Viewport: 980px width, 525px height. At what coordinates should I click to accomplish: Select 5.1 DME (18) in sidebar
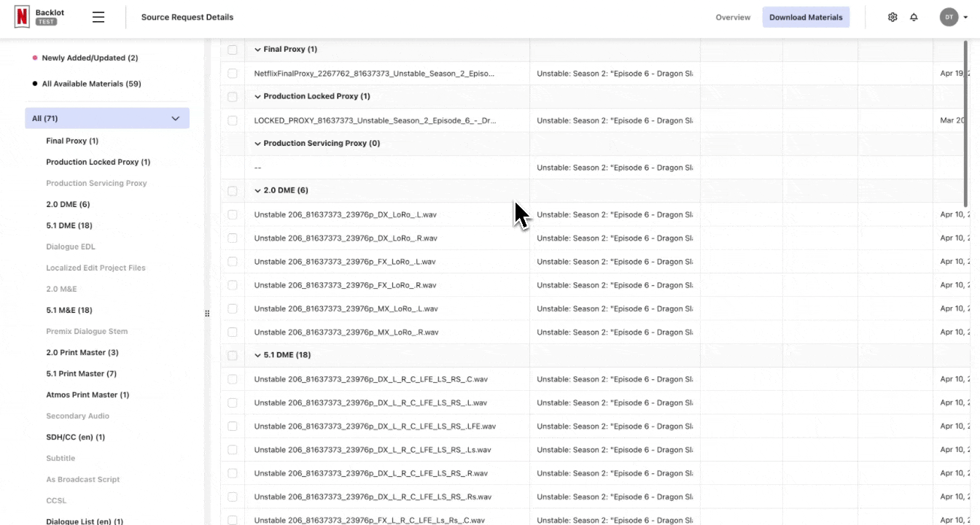click(x=69, y=225)
